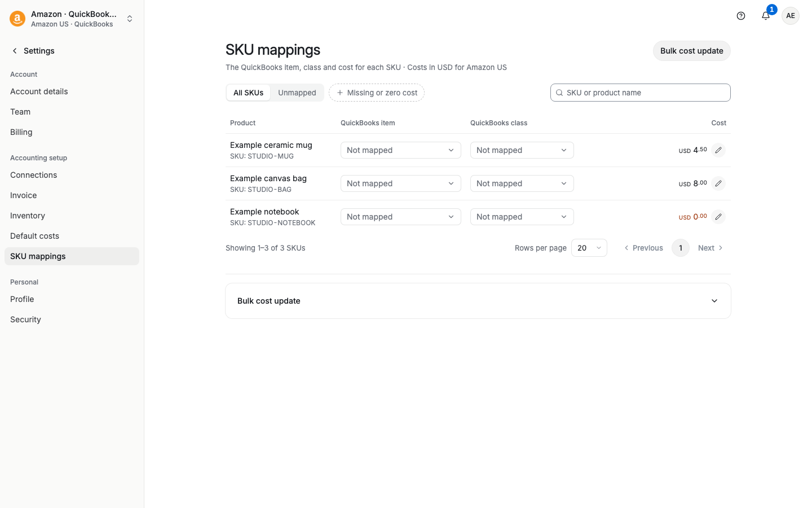Open Account details in the sidebar
Image resolution: width=812 pixels, height=508 pixels.
tap(72, 91)
